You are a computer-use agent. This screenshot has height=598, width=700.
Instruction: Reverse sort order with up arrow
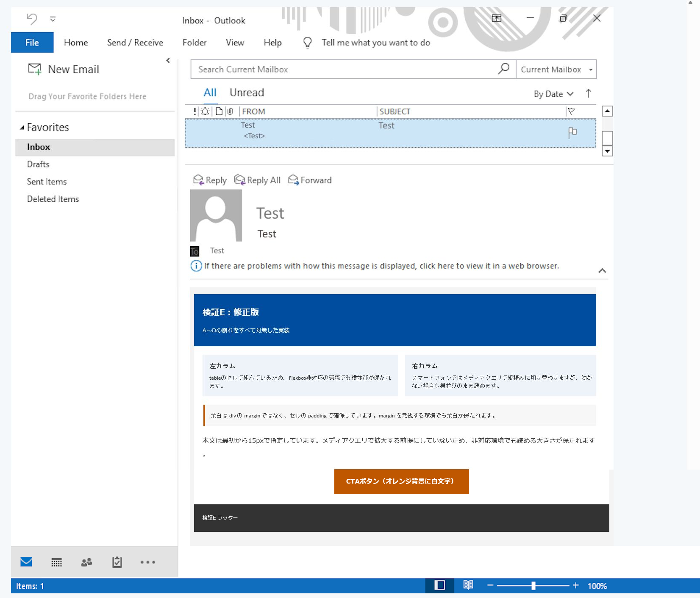coord(589,94)
